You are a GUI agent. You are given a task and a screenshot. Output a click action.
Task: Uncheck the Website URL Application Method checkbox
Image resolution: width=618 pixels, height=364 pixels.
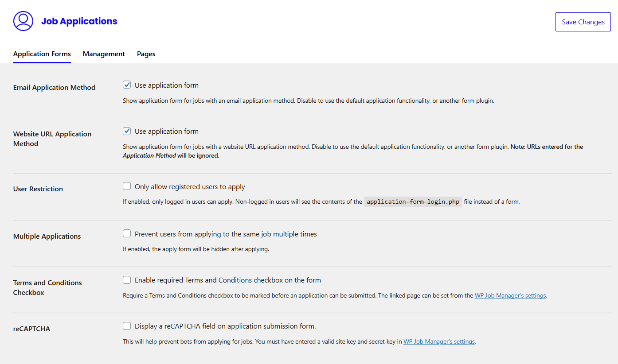tap(127, 131)
